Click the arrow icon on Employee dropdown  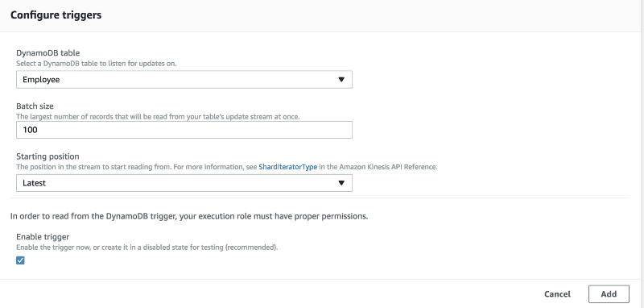pyautogui.click(x=341, y=80)
